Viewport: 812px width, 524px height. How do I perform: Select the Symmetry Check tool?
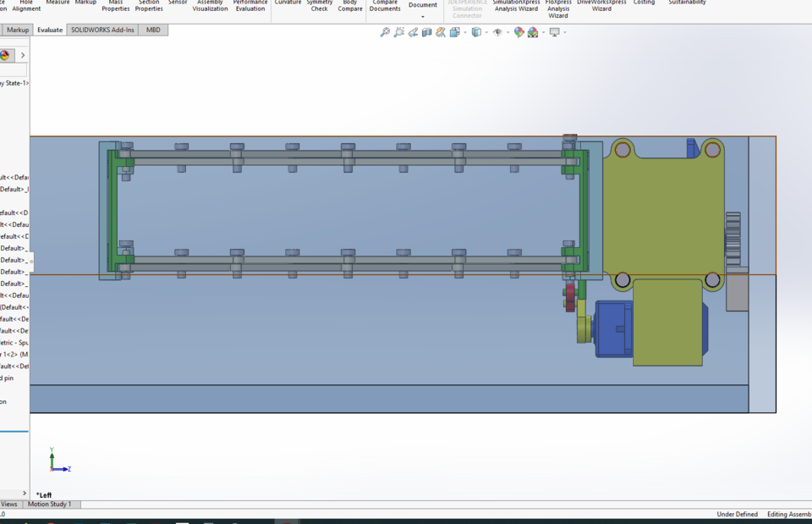point(320,7)
